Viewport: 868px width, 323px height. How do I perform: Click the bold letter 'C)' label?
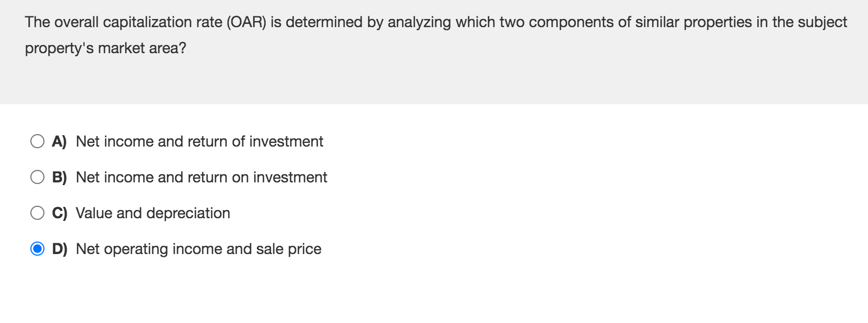(59, 212)
